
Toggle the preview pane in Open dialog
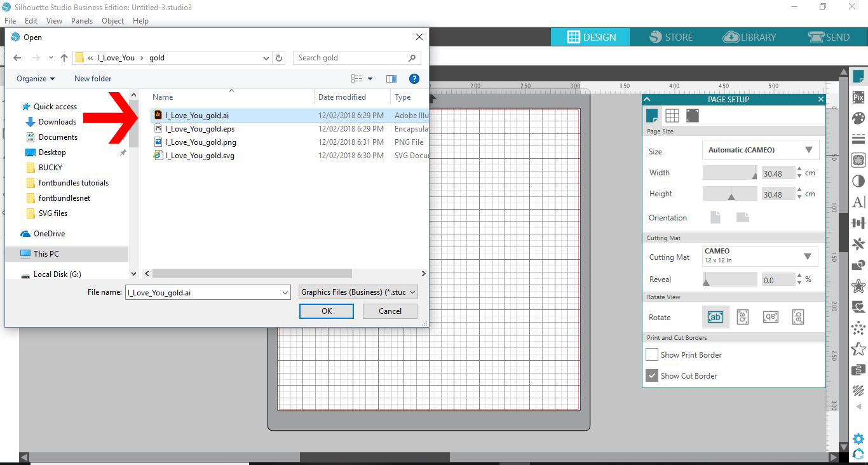[x=391, y=79]
